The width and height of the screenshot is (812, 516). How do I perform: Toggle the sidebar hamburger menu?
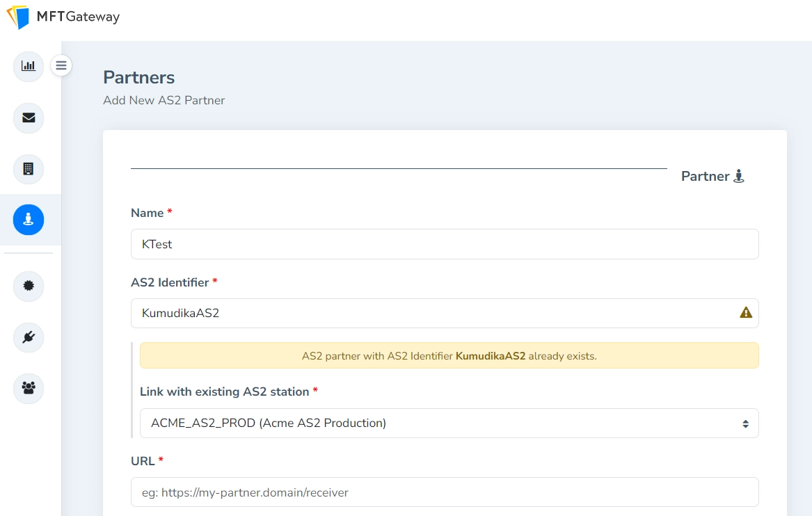[x=61, y=65]
